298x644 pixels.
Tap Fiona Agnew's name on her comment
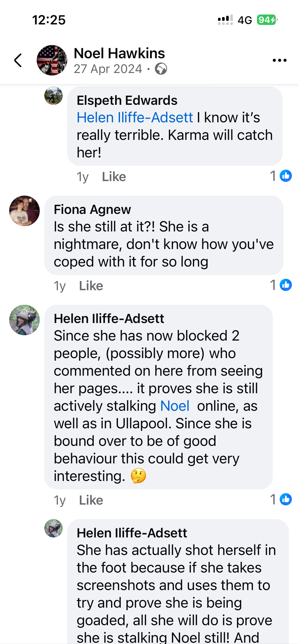click(92, 210)
